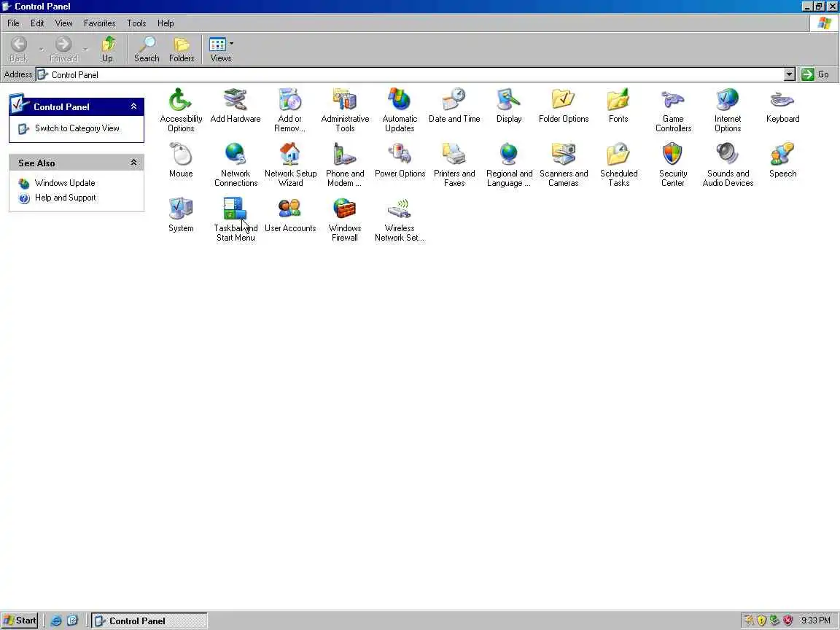Open the Help menu

166,23
